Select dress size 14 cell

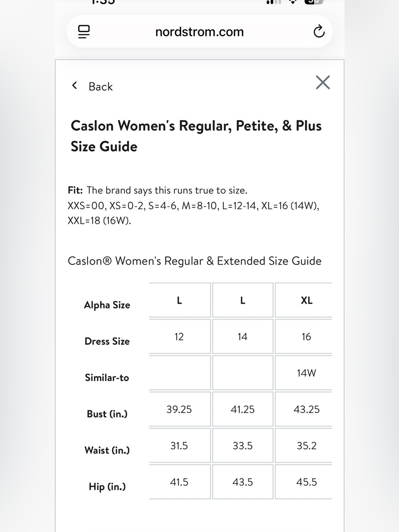[243, 337]
